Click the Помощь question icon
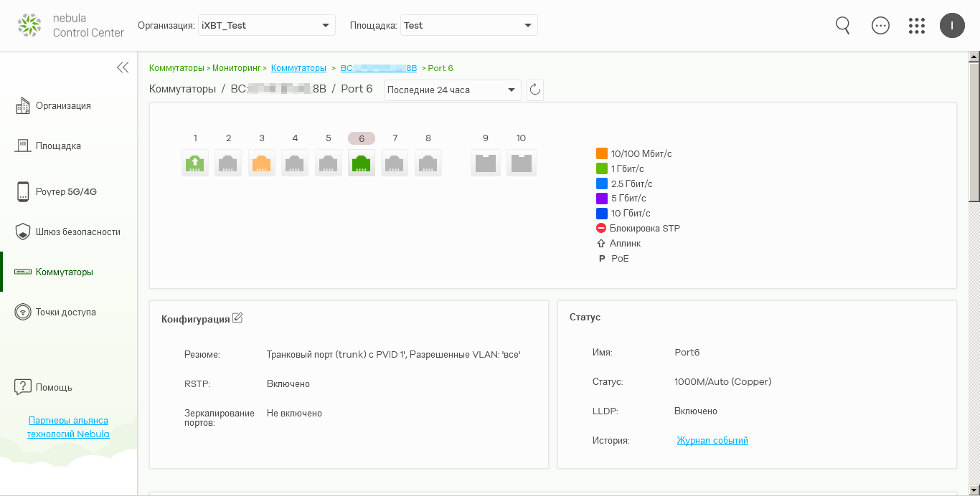 [23, 387]
